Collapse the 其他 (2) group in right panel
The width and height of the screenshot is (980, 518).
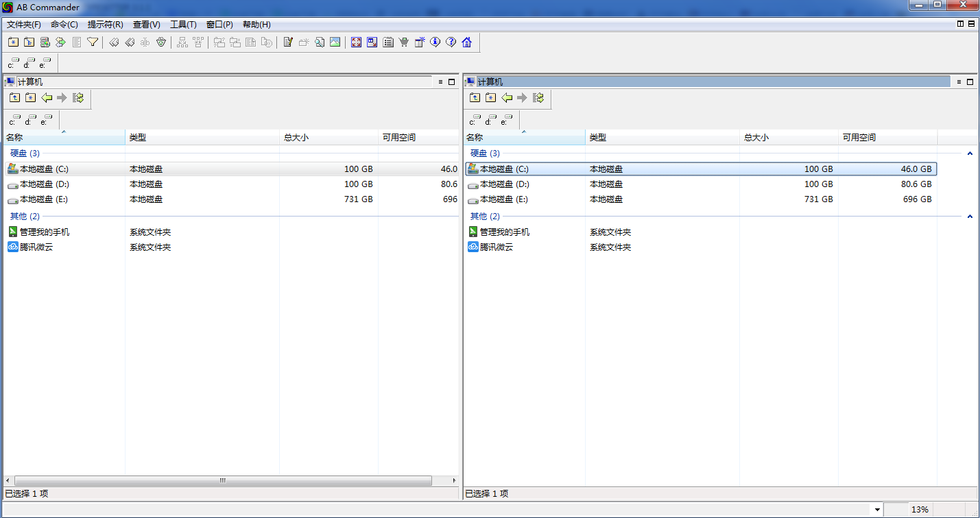970,217
